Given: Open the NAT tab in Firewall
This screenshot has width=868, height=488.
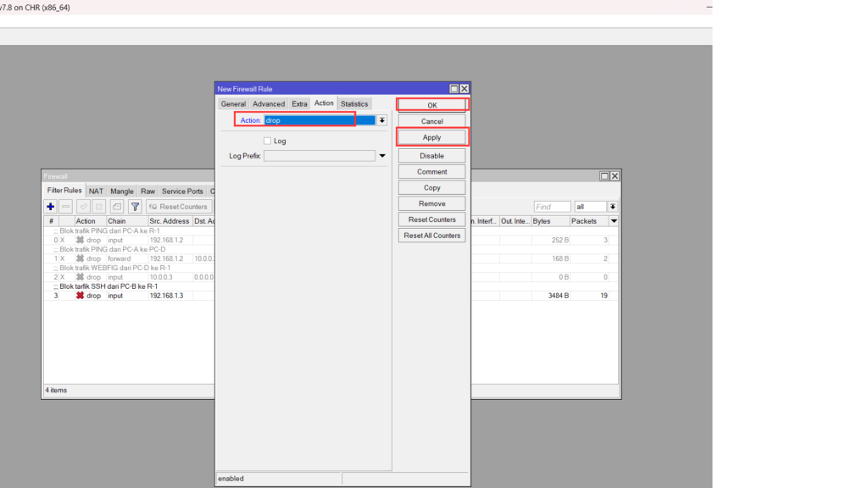Looking at the screenshot, I should click(96, 191).
